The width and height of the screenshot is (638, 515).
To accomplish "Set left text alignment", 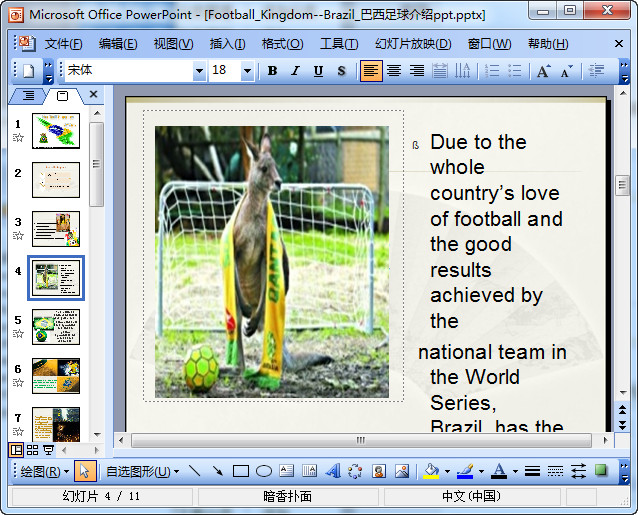I will pos(371,71).
